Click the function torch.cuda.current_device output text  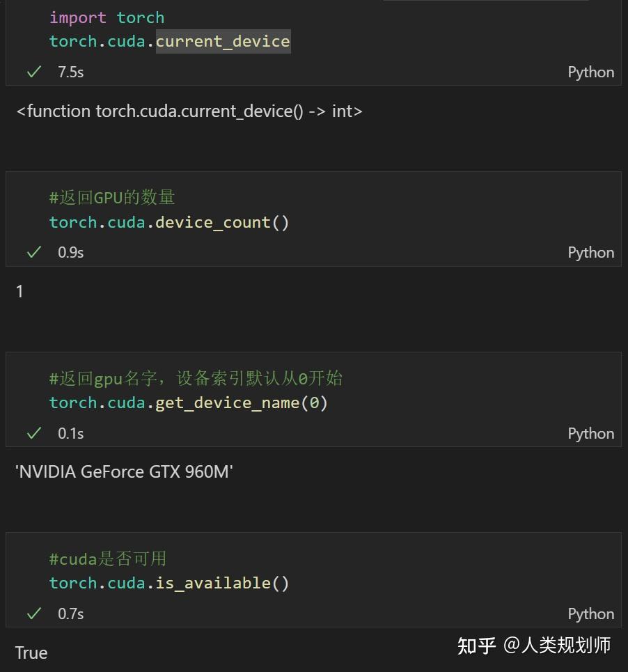pos(189,111)
